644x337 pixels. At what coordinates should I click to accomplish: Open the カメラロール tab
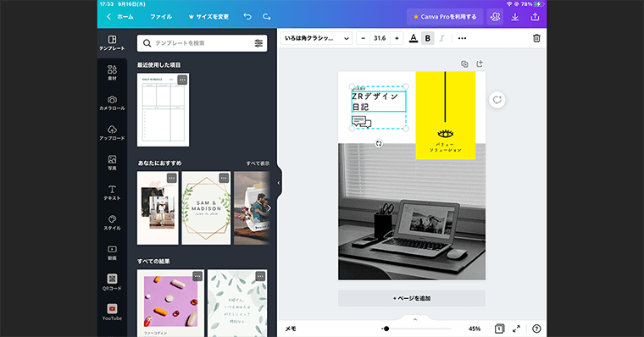[x=112, y=102]
